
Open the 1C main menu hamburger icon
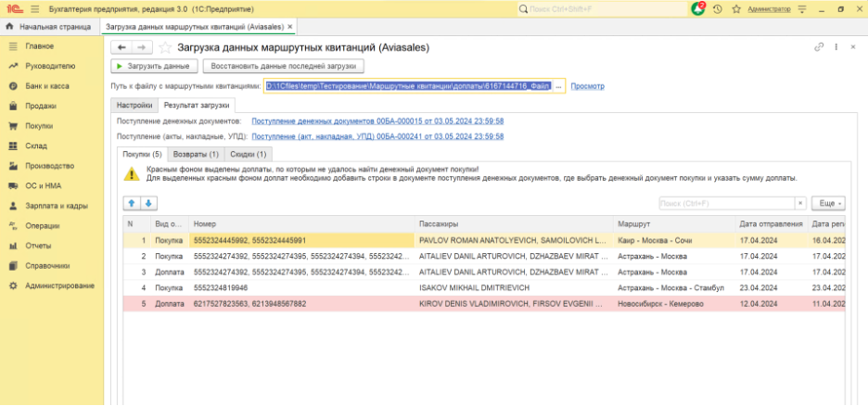pos(35,9)
